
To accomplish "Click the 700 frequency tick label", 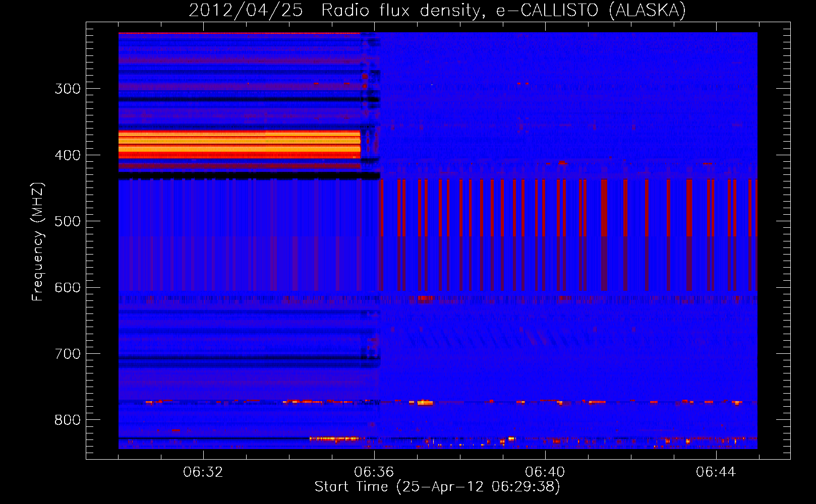I will (x=68, y=354).
